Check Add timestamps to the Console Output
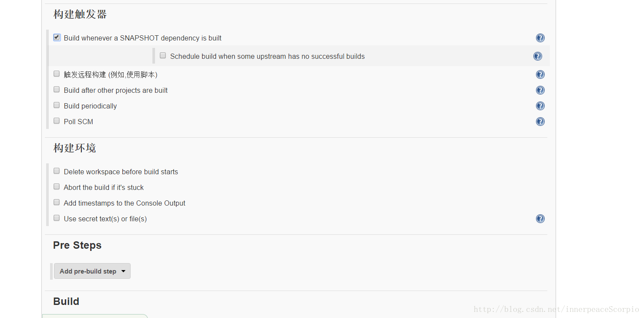The width and height of the screenshot is (644, 318). pos(57,202)
